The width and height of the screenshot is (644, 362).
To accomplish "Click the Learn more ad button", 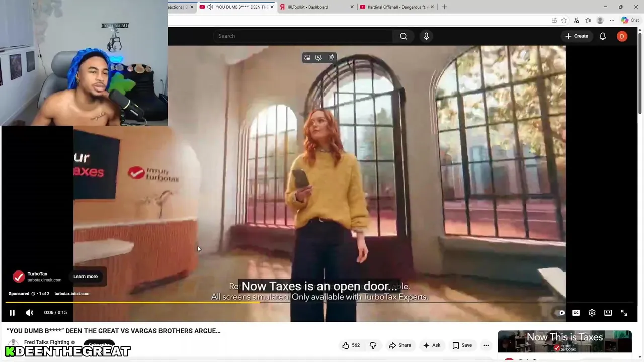I will click(x=86, y=276).
